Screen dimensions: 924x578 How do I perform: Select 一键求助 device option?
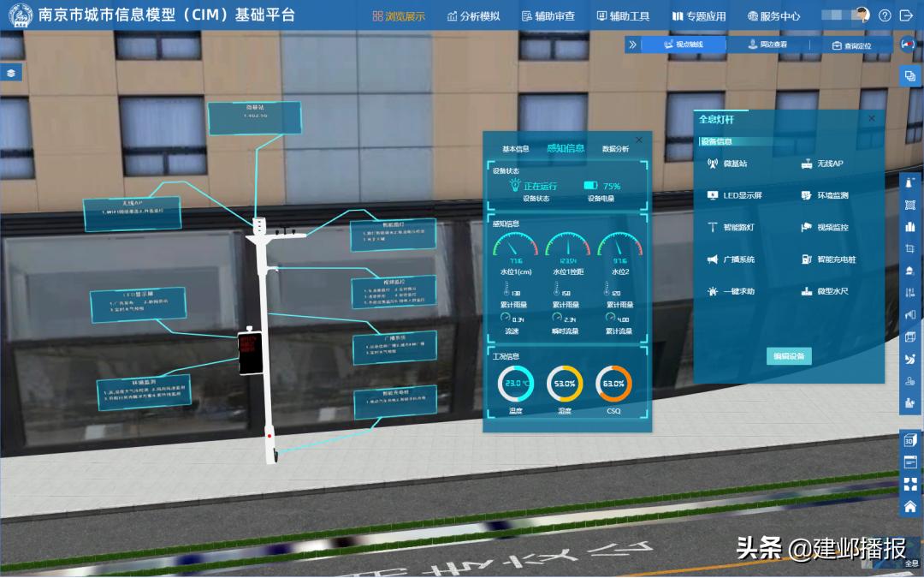(x=730, y=291)
